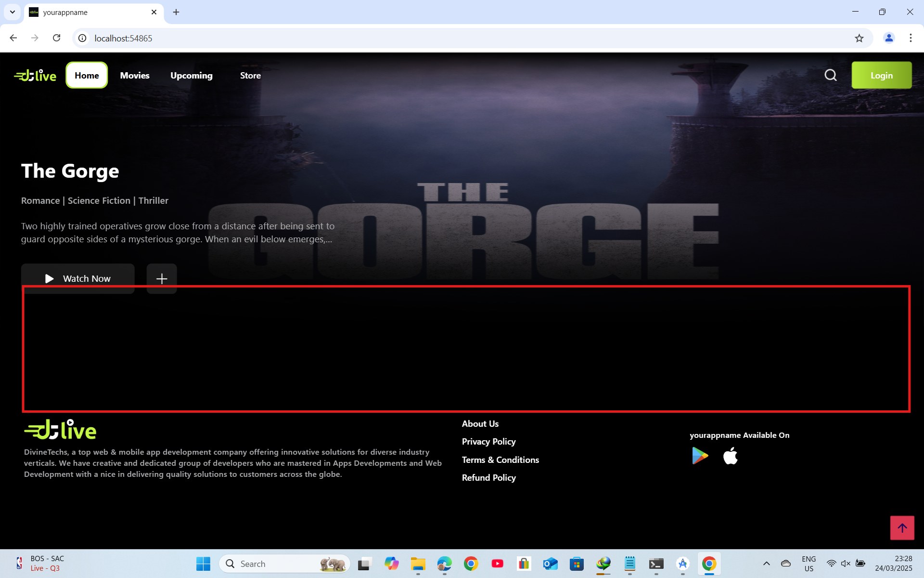Image resolution: width=924 pixels, height=578 pixels.
Task: Open Terms & Conditions link
Action: 500,460
